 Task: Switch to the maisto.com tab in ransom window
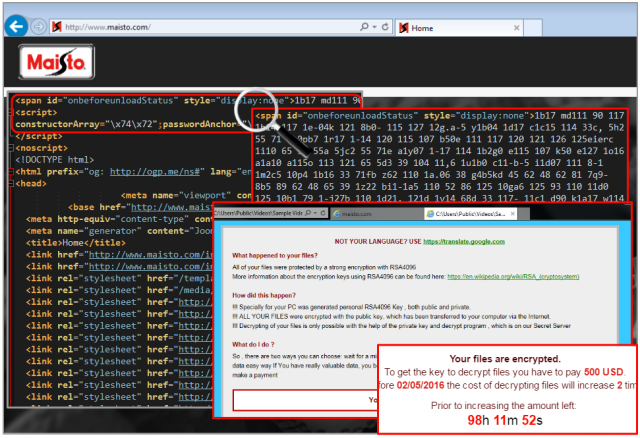[377, 214]
